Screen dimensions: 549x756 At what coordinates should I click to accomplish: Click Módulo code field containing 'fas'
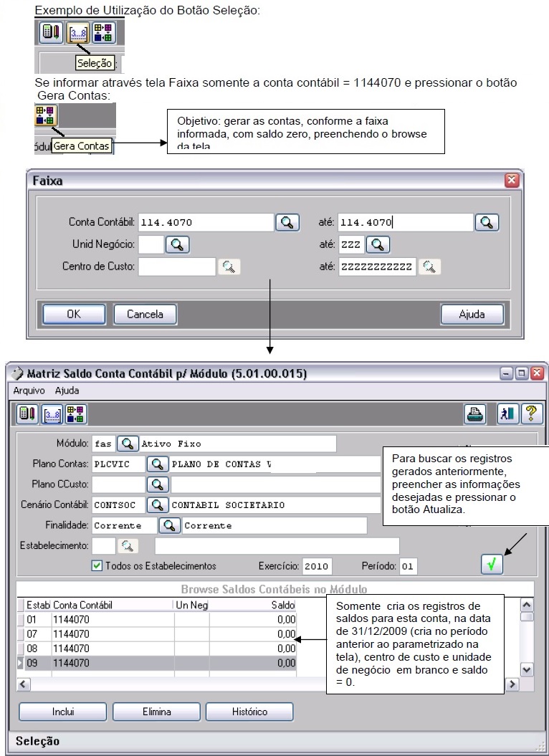coord(104,444)
